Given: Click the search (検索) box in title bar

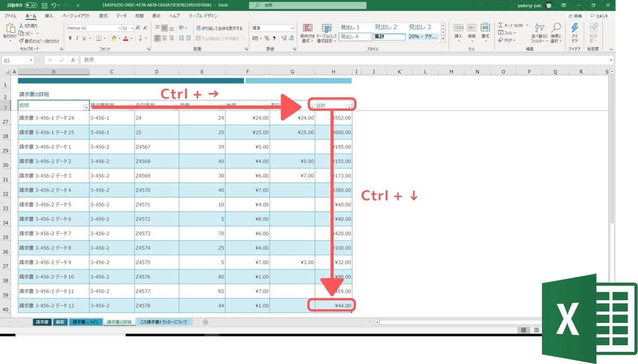Looking at the screenshot, I should click(308, 5).
